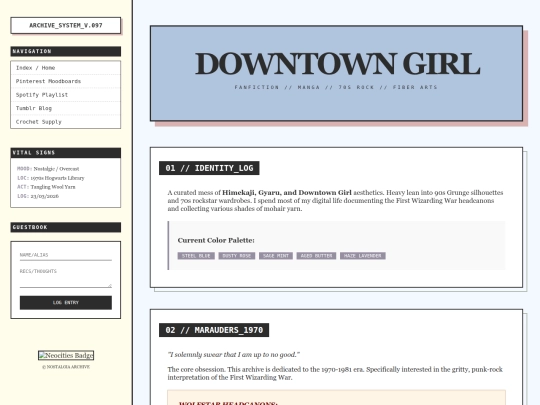Click the LOG: date line
Image resolution: width=540 pixels, height=405 pixels.
(38, 196)
